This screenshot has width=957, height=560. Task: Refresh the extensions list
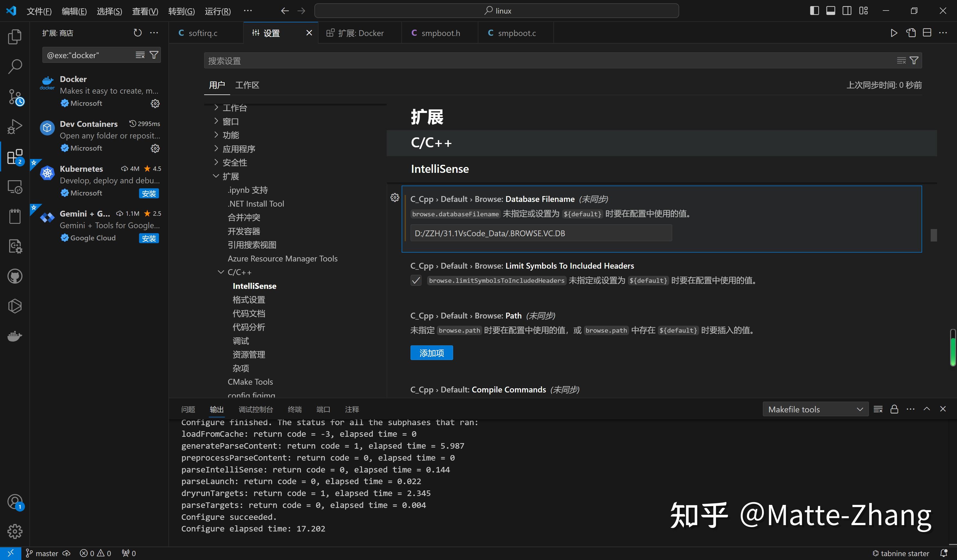137,33
